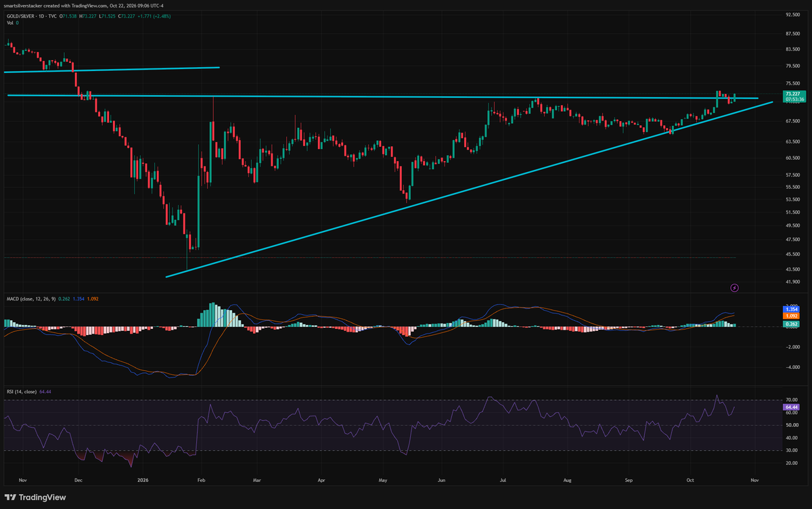
Task: Click the 45.500 price axis label
Action: (792, 254)
